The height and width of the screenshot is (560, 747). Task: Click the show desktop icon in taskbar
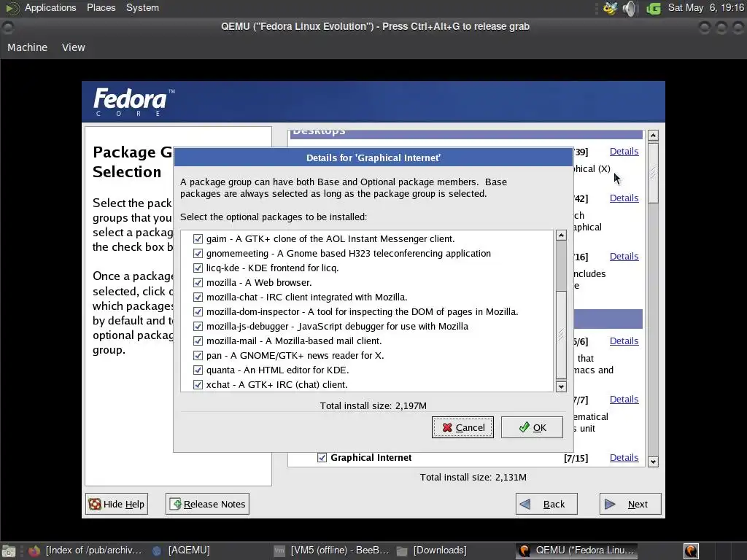click(9, 551)
